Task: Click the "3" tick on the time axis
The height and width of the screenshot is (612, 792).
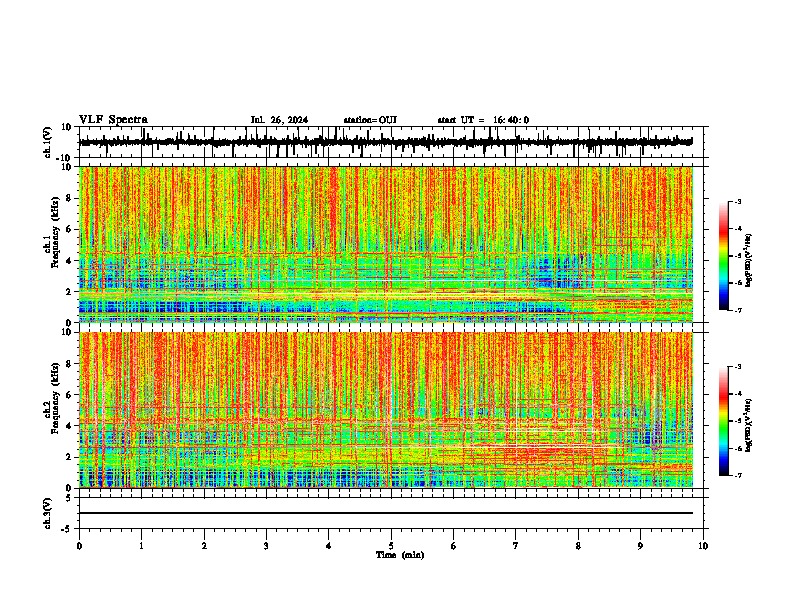Action: click(266, 546)
